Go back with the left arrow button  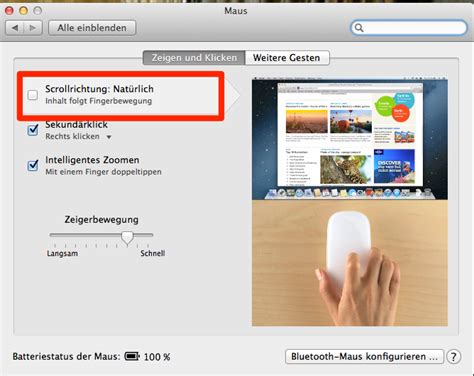pos(15,28)
